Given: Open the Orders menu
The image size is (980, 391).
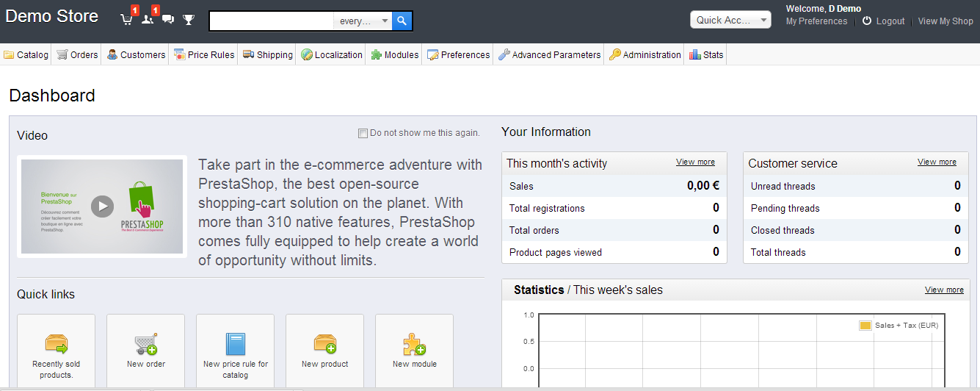Looking at the screenshot, I should coord(77,54).
